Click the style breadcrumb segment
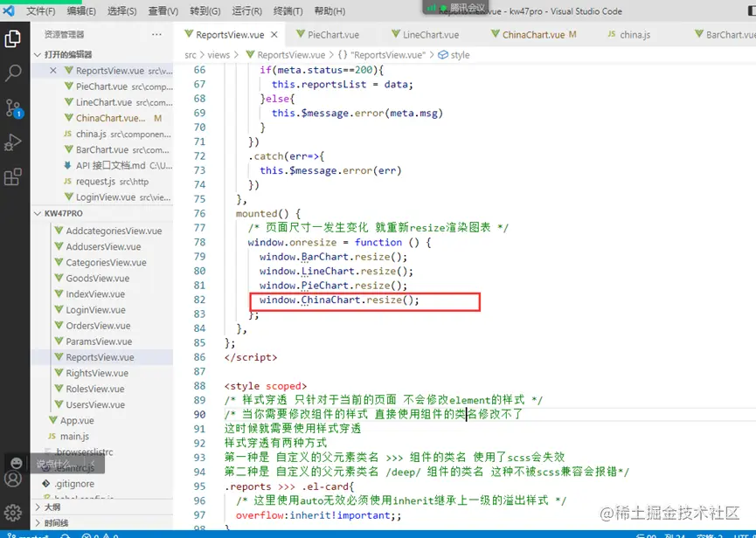756x538 pixels. click(x=454, y=55)
